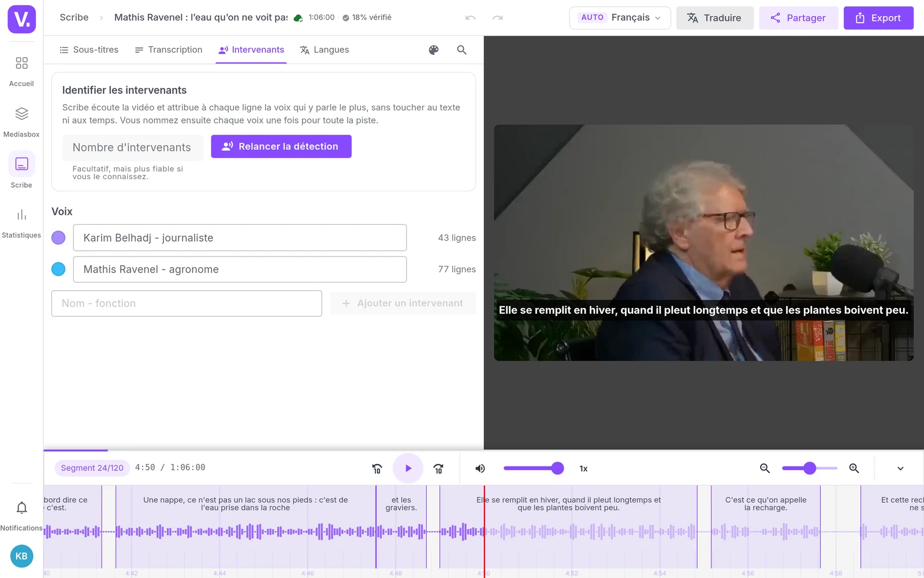Select the "C'est ce qu'on appelle la recharge" segment
This screenshot has height=578, width=924.
(765, 526)
